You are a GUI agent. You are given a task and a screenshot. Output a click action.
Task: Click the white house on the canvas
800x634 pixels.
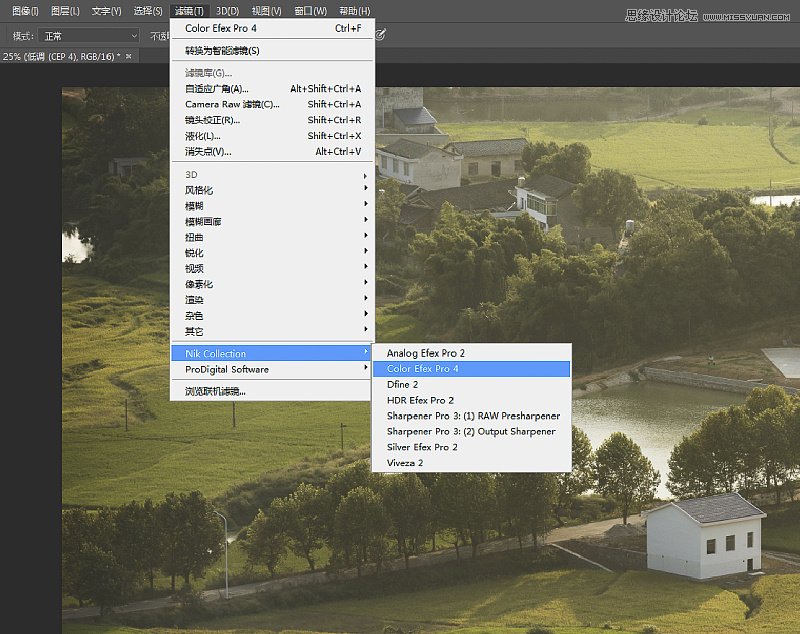tap(704, 538)
